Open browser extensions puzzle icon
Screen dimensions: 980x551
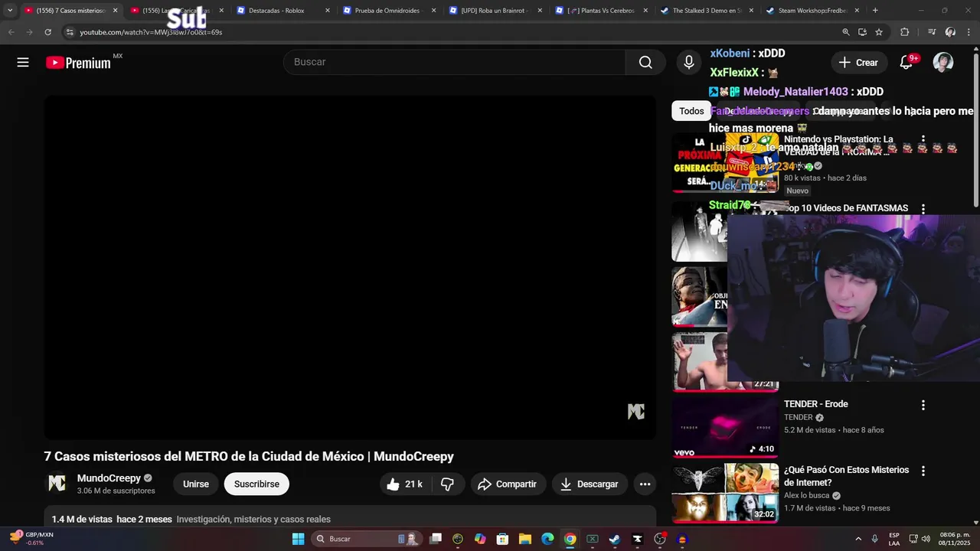[905, 32]
